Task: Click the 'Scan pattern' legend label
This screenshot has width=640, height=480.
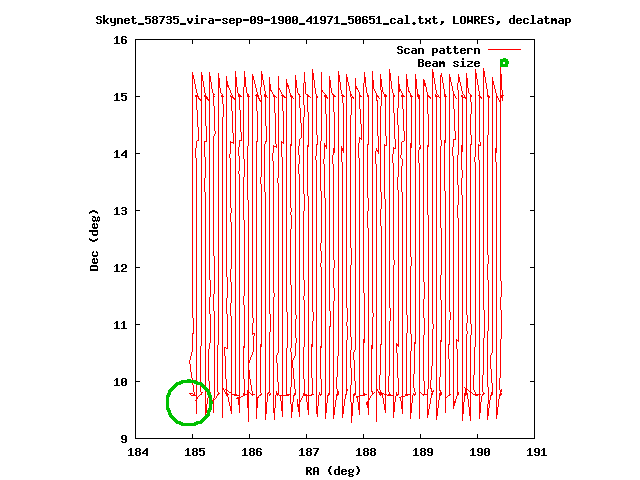Action: coord(438,50)
